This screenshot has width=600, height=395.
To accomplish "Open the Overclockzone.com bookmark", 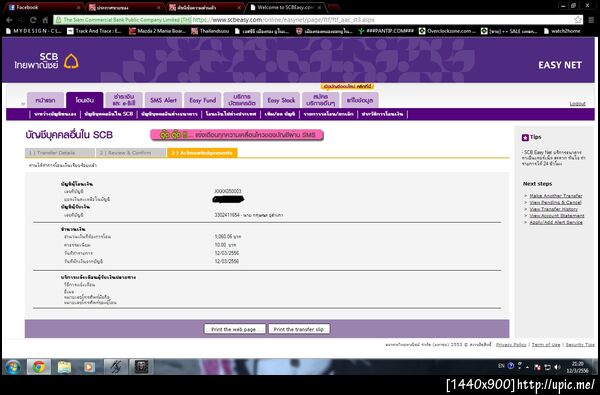I will pyautogui.click(x=447, y=31).
